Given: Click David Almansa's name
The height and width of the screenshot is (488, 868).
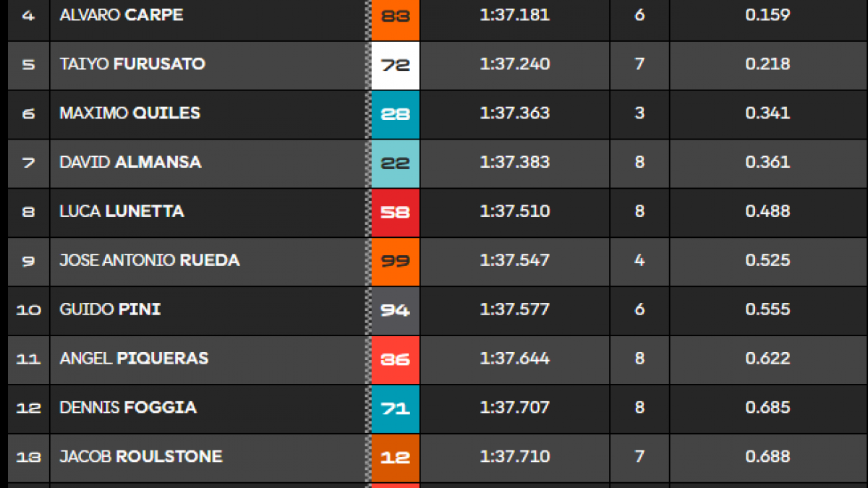Looking at the screenshot, I should (130, 162).
